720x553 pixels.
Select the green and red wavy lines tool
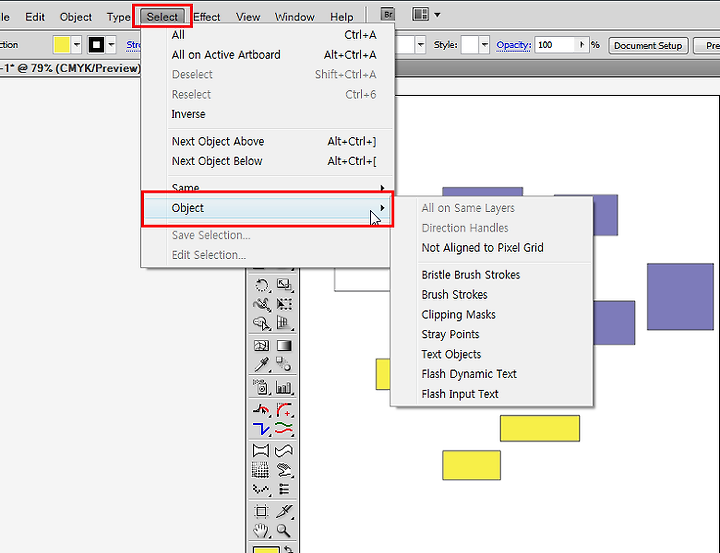pos(284,429)
